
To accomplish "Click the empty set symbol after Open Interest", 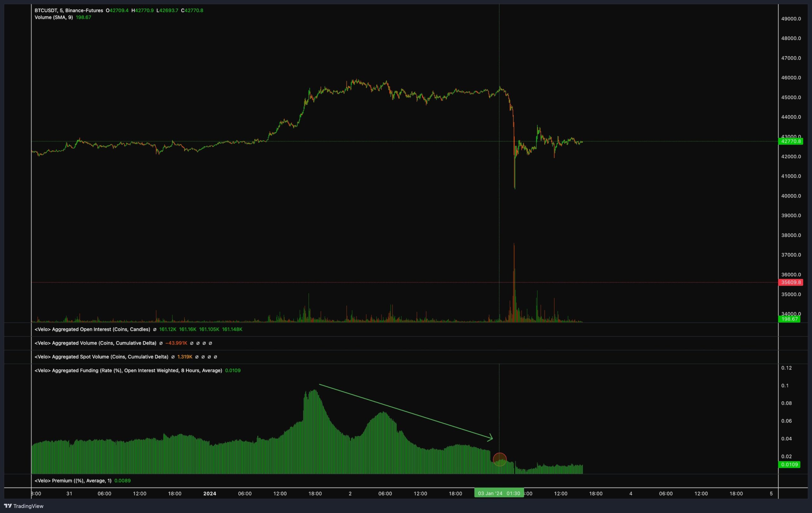I will (155, 330).
